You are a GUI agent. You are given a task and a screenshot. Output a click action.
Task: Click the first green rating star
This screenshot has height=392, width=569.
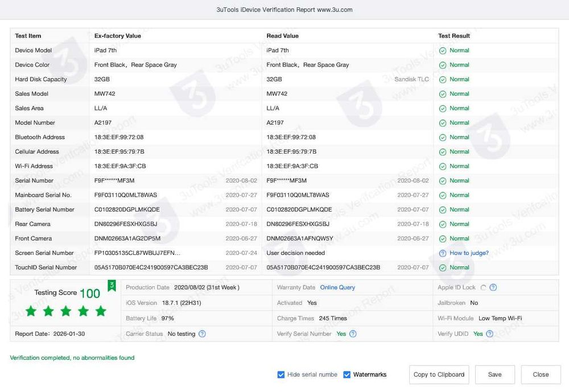31,311
